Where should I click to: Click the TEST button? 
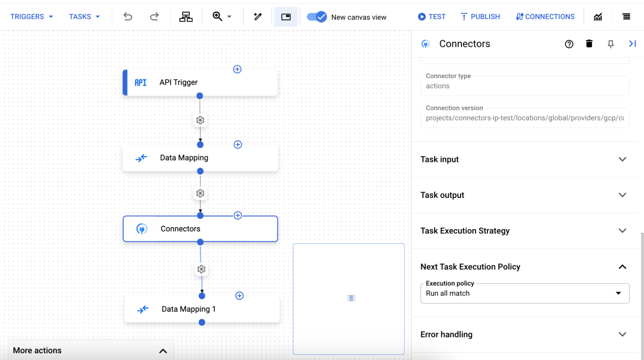tap(431, 16)
